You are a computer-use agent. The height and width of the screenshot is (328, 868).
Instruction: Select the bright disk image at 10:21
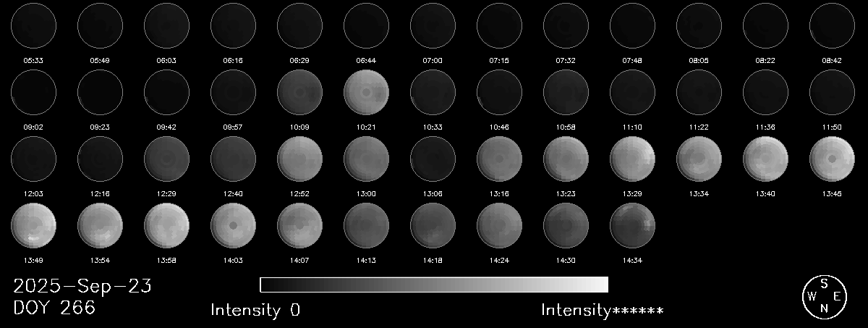pos(366,93)
